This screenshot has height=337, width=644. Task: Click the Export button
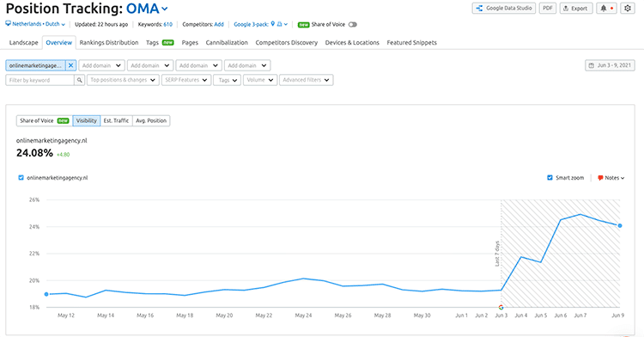(x=576, y=9)
